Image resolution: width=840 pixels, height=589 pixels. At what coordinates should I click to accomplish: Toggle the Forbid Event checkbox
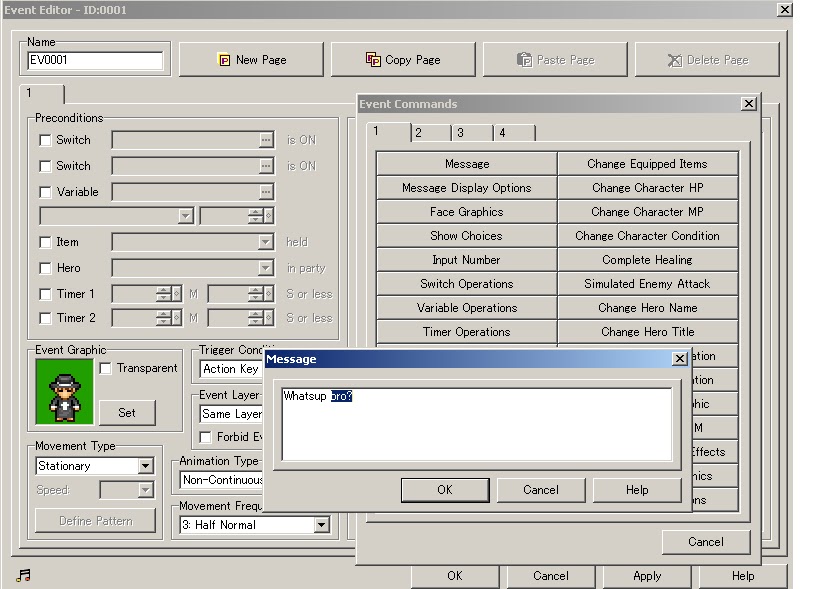[x=205, y=437]
